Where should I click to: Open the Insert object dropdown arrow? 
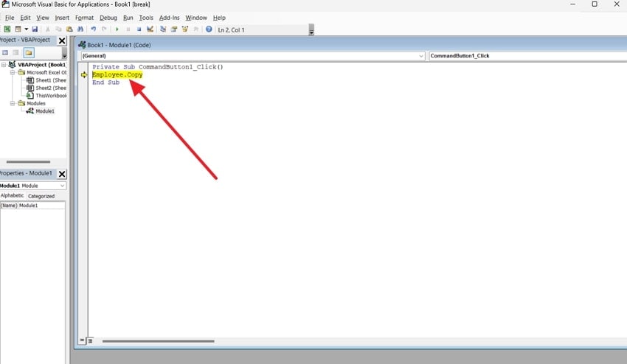point(26,29)
